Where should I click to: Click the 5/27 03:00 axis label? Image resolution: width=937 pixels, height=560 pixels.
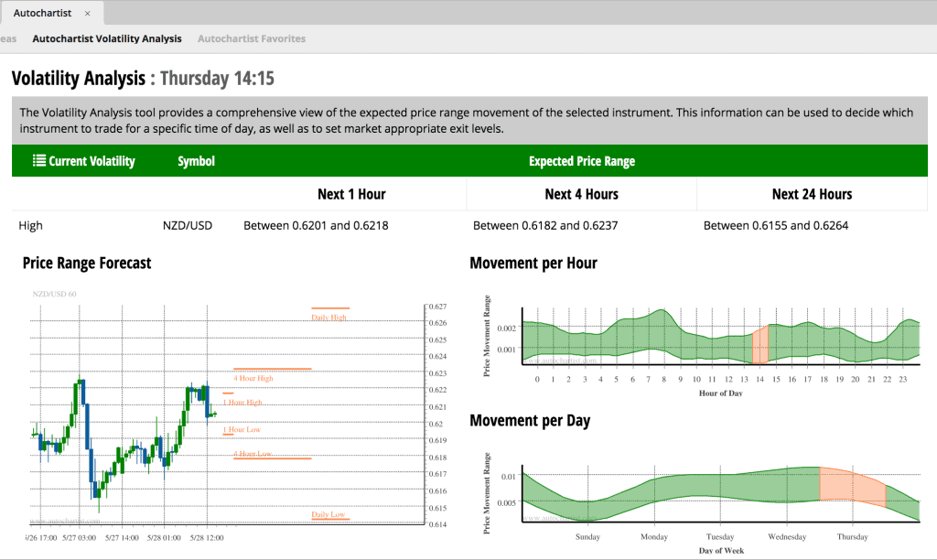pyautogui.click(x=80, y=538)
